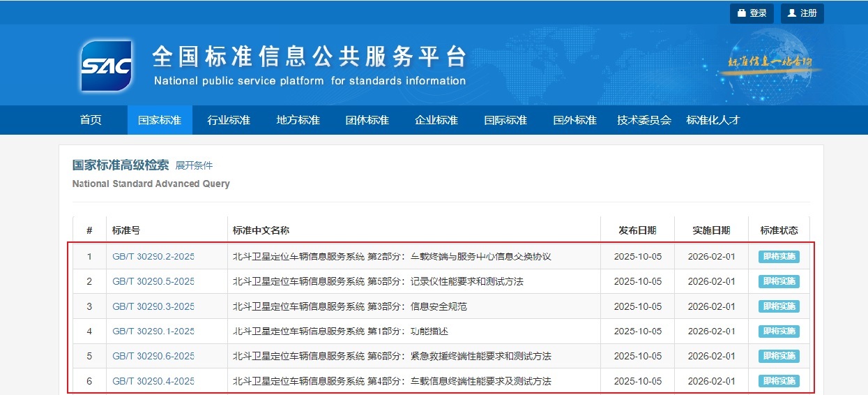Viewport: 868px width, 395px height.
Task: Open 国际标准 in the navigation bar
Action: coord(505,120)
